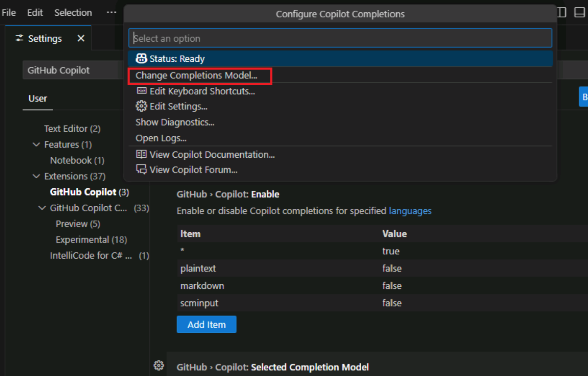This screenshot has height=376, width=588.
Task: Collapse the GitHub Copilot C... (33) chevron
Action: tap(42, 208)
